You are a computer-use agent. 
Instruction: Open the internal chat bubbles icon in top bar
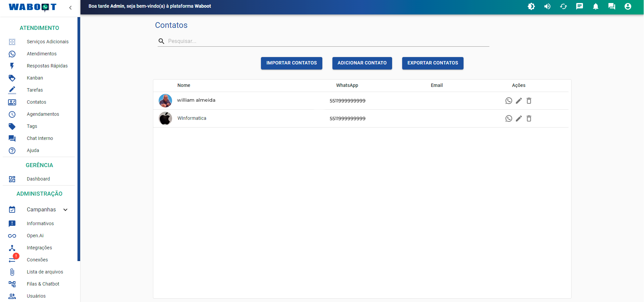[x=612, y=6]
